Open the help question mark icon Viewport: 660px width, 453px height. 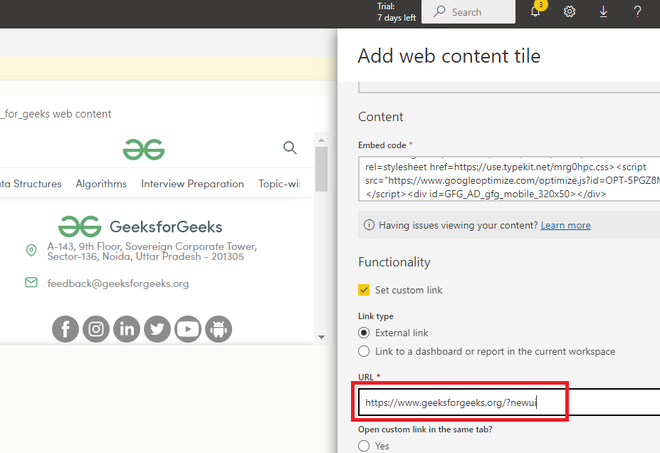coord(637,12)
